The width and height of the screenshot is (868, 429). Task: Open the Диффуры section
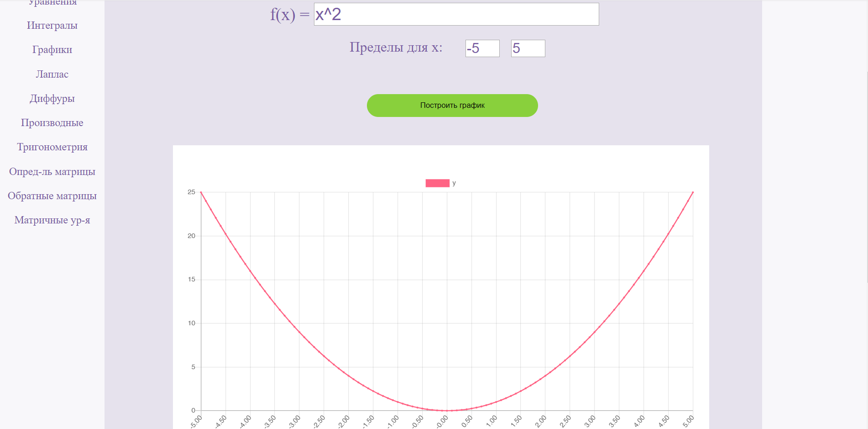coord(52,99)
